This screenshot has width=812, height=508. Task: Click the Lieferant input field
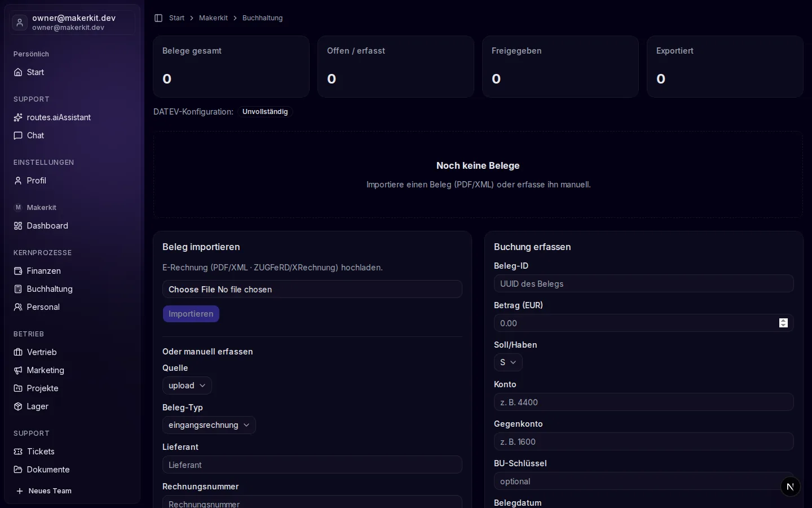pos(312,465)
